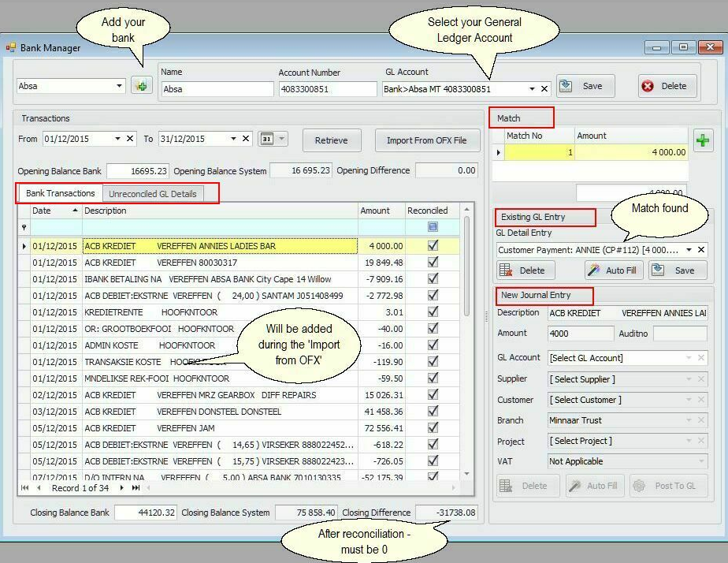Image resolution: width=728 pixels, height=563 pixels.
Task: Click the Retrieve button
Action: pos(332,140)
